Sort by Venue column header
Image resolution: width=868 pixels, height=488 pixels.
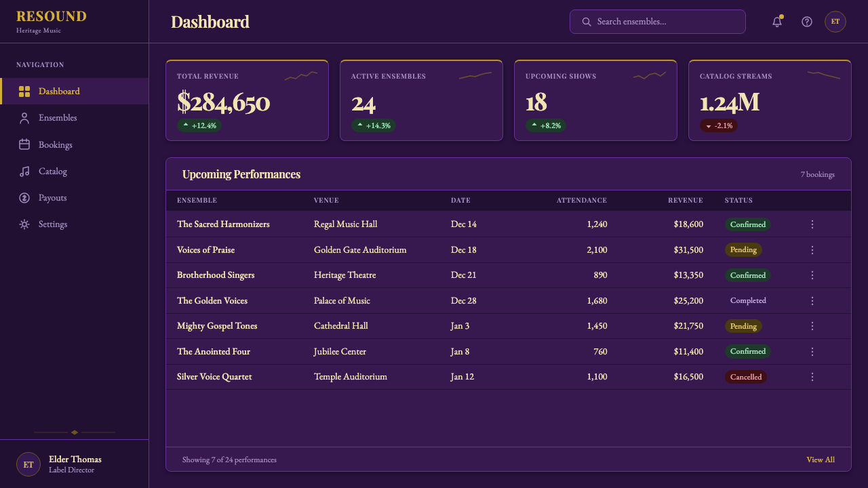point(326,201)
